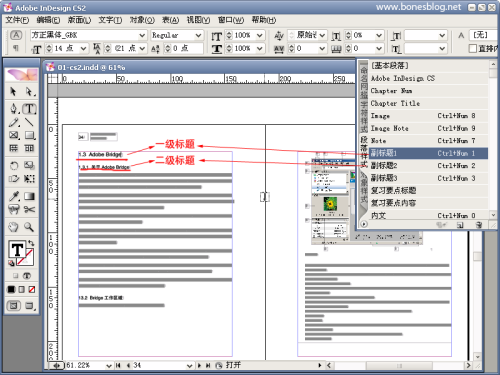The height and width of the screenshot is (375, 500).
Task: Select the Hand tool
Action: [13, 227]
